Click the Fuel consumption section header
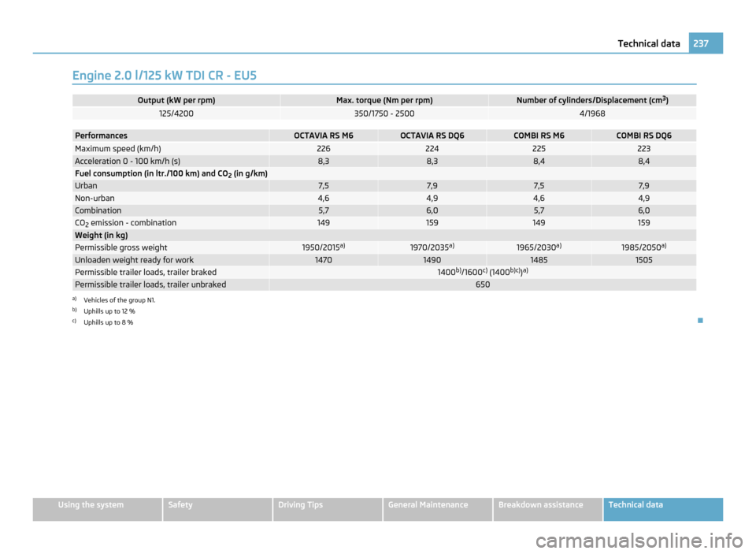 [x=171, y=173]
